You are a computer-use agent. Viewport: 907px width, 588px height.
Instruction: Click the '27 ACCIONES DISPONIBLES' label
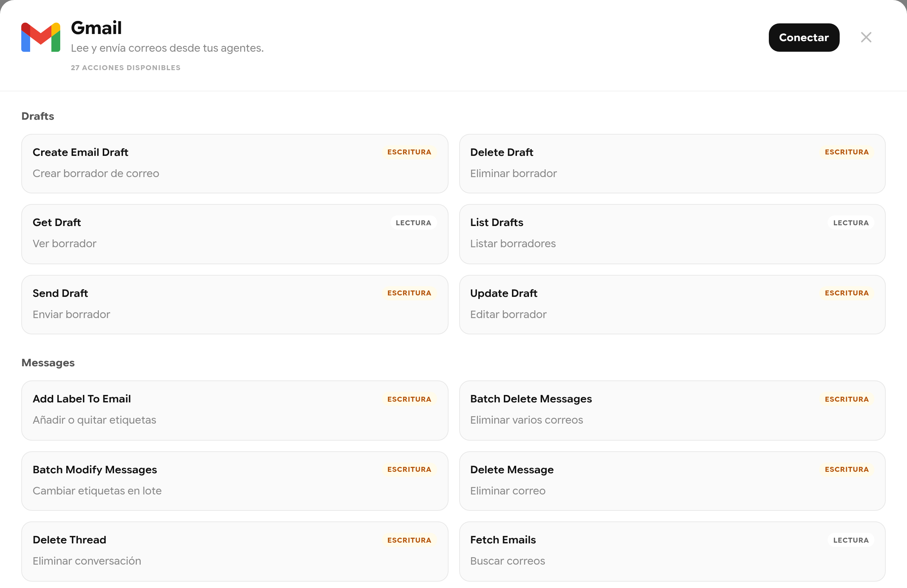(x=126, y=67)
